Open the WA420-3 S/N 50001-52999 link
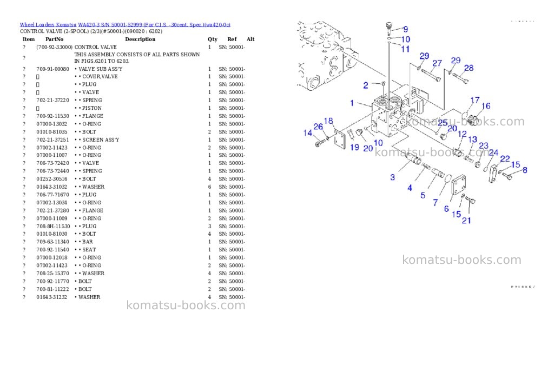 click(x=154, y=25)
